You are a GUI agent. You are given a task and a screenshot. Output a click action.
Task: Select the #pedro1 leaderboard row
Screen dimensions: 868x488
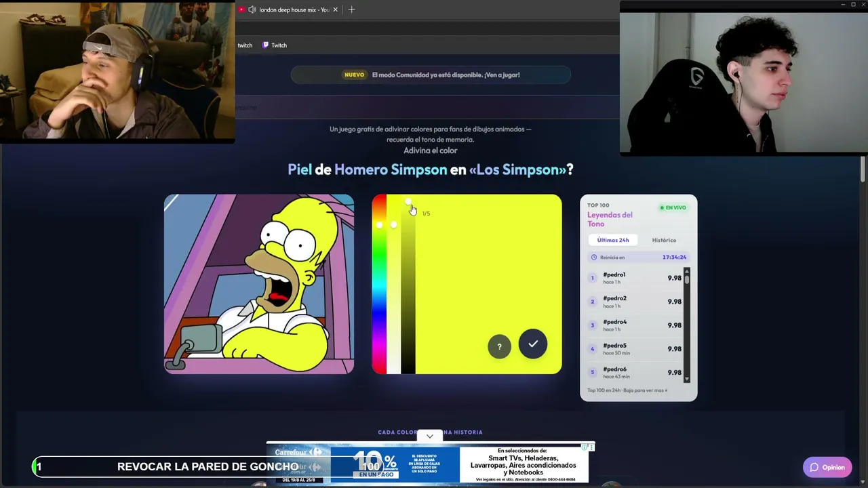point(636,278)
